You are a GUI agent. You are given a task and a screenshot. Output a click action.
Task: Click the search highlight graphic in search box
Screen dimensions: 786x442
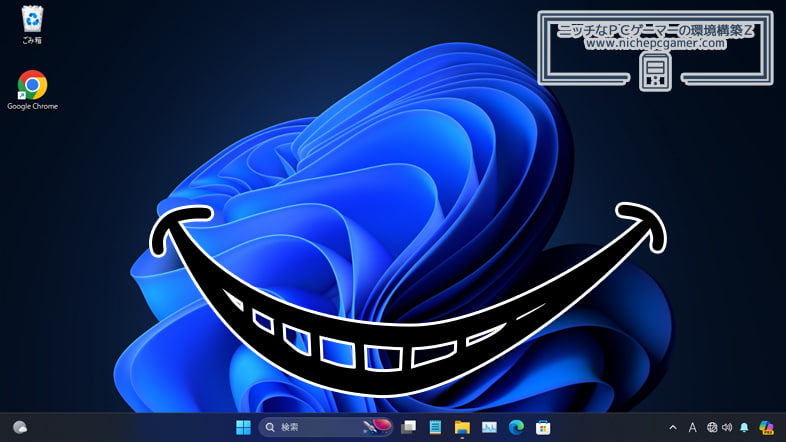(377, 427)
